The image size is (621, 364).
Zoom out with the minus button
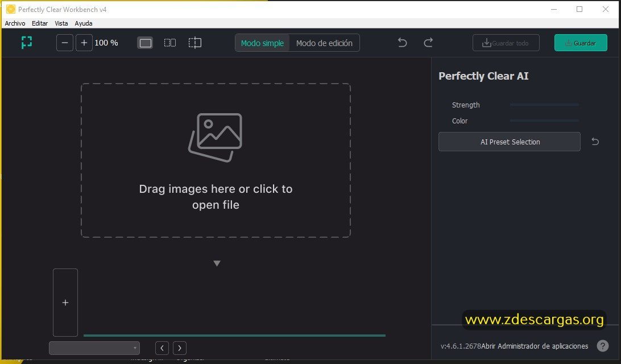(x=65, y=43)
